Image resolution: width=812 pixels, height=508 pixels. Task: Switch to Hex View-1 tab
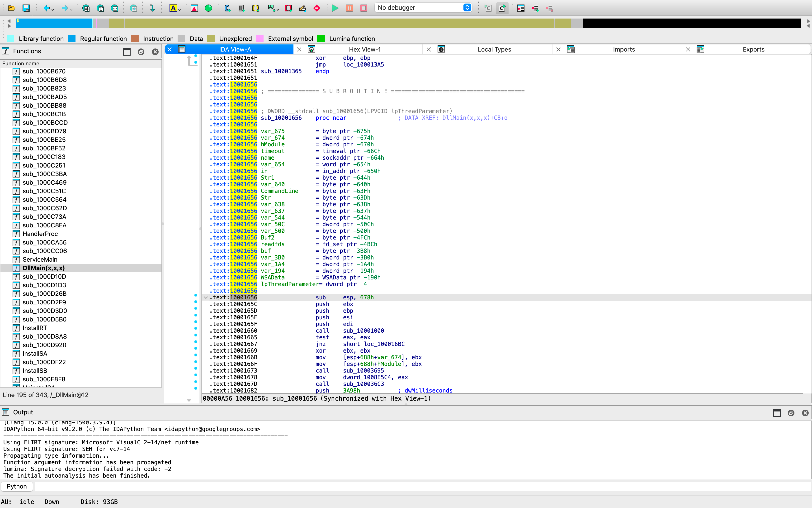[364, 49]
